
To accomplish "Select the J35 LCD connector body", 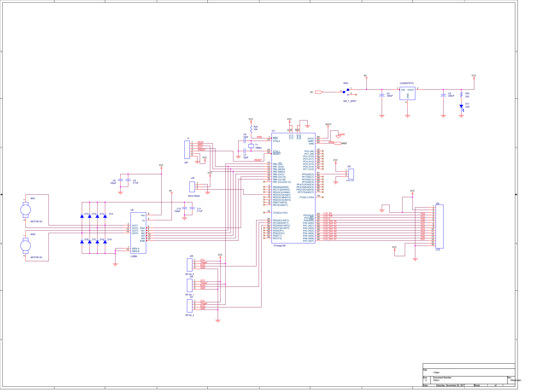I will click(439, 227).
